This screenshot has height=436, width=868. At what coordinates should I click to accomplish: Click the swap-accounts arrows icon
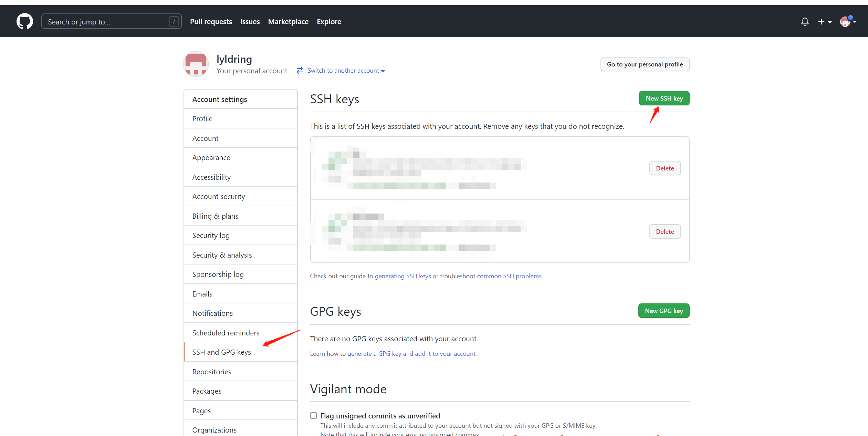[300, 70]
